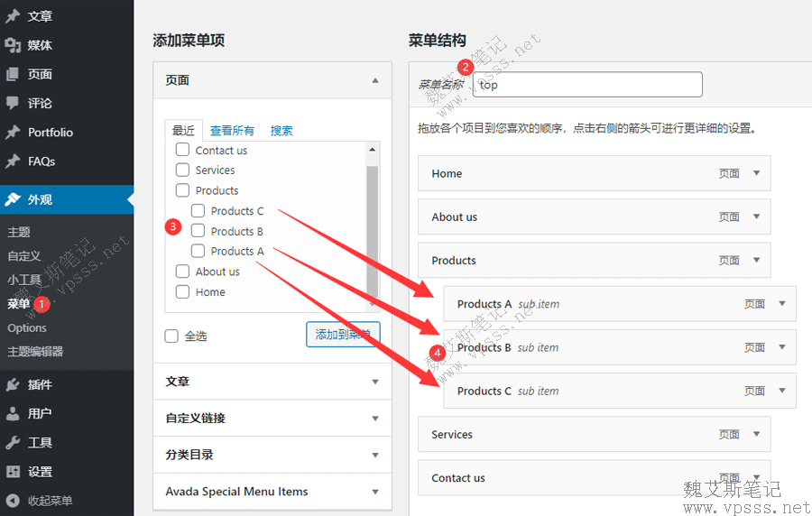Click the 评论 comments menu label
Viewport: 812px width, 516px height.
click(40, 103)
